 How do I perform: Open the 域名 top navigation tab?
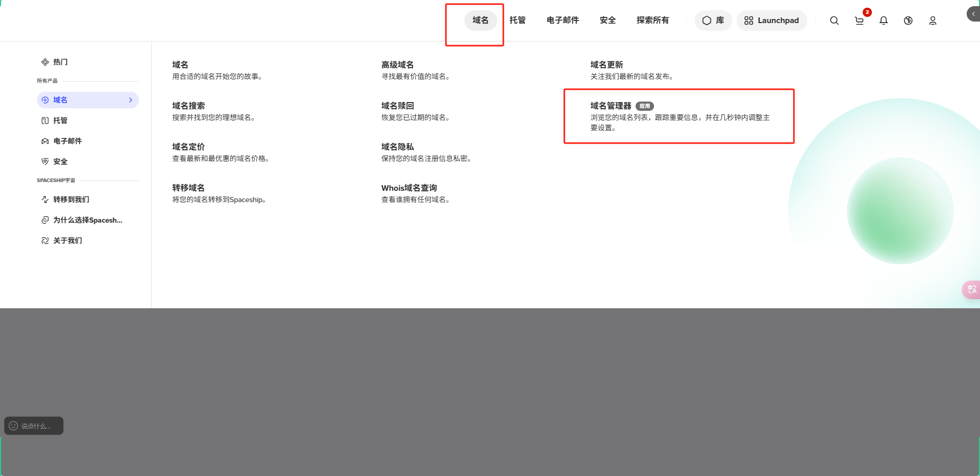click(x=480, y=21)
